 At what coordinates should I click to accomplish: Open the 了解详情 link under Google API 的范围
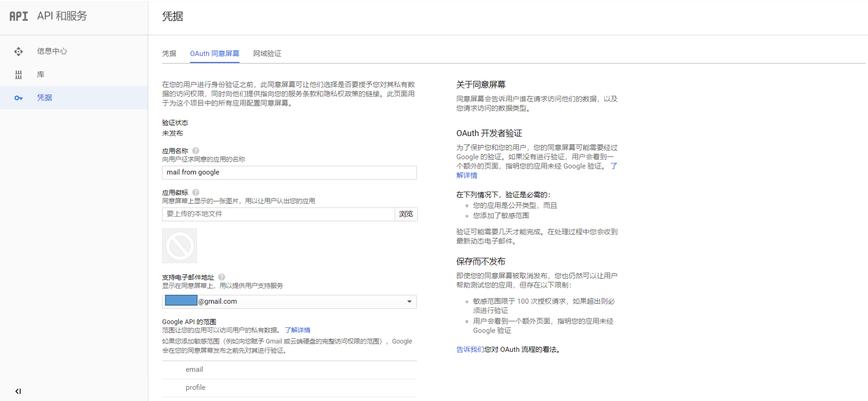click(x=297, y=330)
